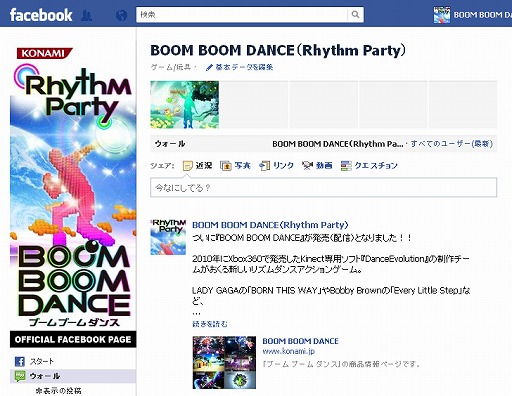Click the green speech bubble wall icon
This screenshot has height=396, width=512.
pos(20,376)
